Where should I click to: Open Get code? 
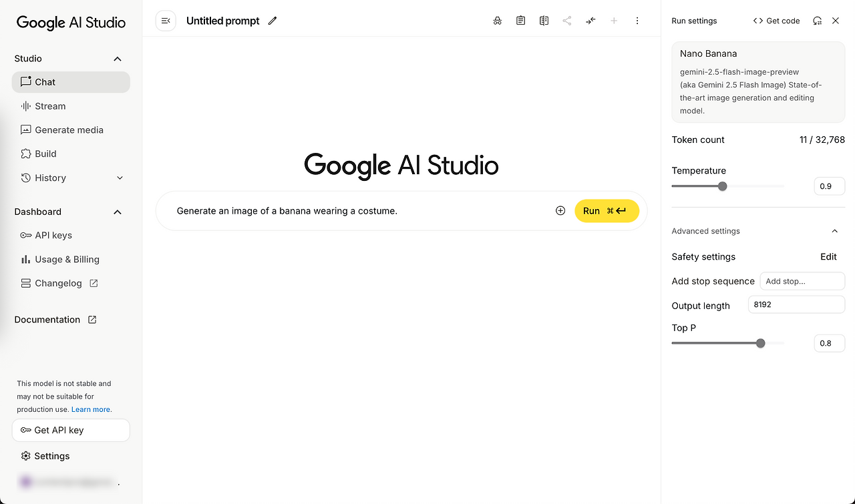coord(776,21)
